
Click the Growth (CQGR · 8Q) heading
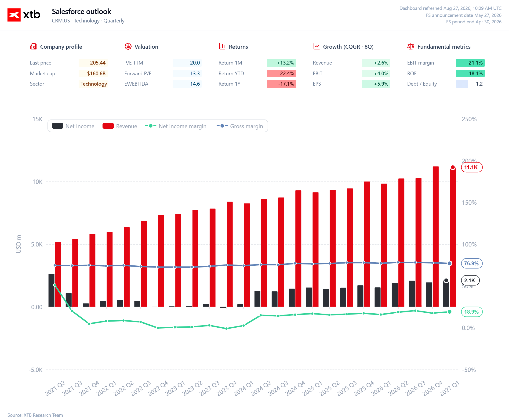(x=348, y=47)
